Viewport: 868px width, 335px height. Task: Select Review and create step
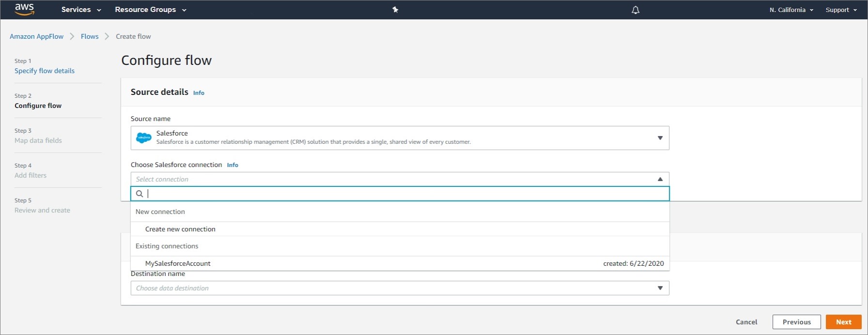42,210
